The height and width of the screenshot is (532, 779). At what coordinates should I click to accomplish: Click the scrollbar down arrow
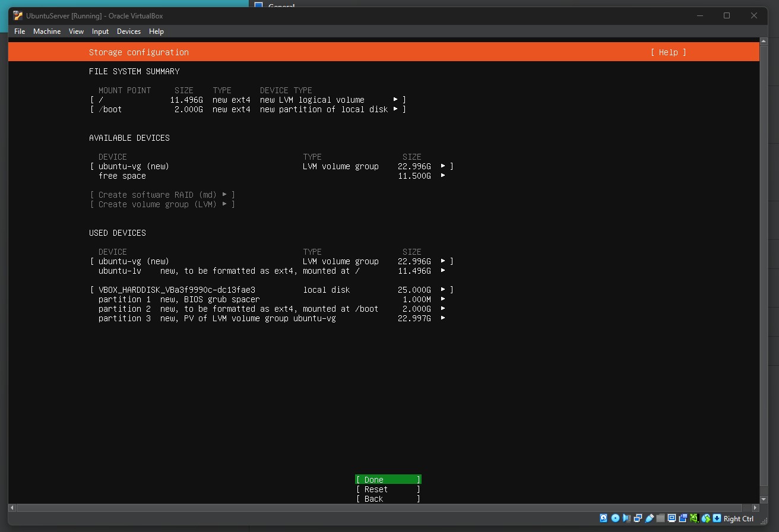[764, 499]
